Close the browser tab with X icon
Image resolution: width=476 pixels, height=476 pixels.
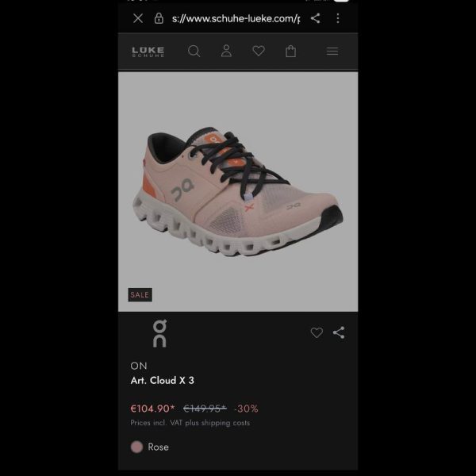tap(138, 18)
